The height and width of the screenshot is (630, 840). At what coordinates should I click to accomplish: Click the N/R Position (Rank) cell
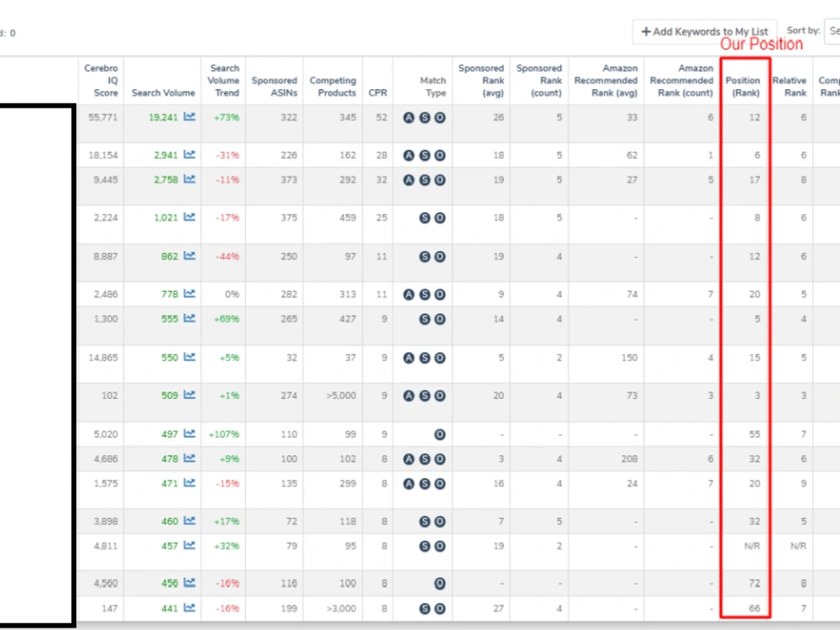coord(752,546)
